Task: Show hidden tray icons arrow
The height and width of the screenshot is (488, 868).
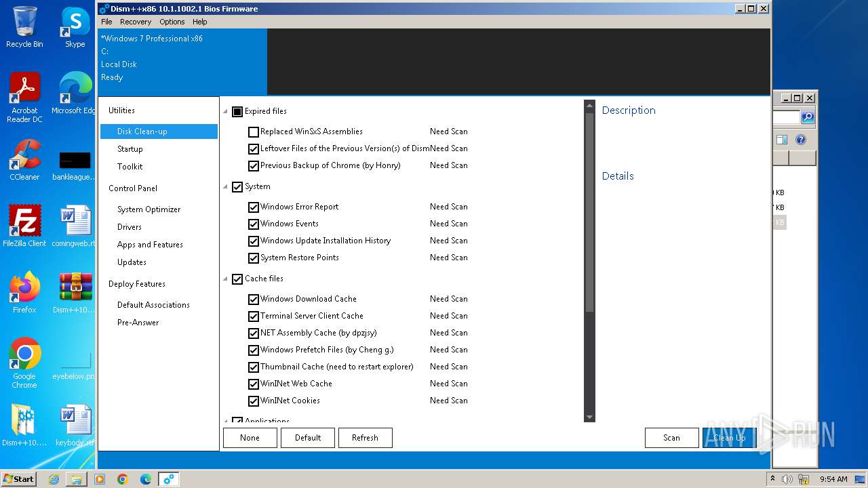Action: coord(773,479)
